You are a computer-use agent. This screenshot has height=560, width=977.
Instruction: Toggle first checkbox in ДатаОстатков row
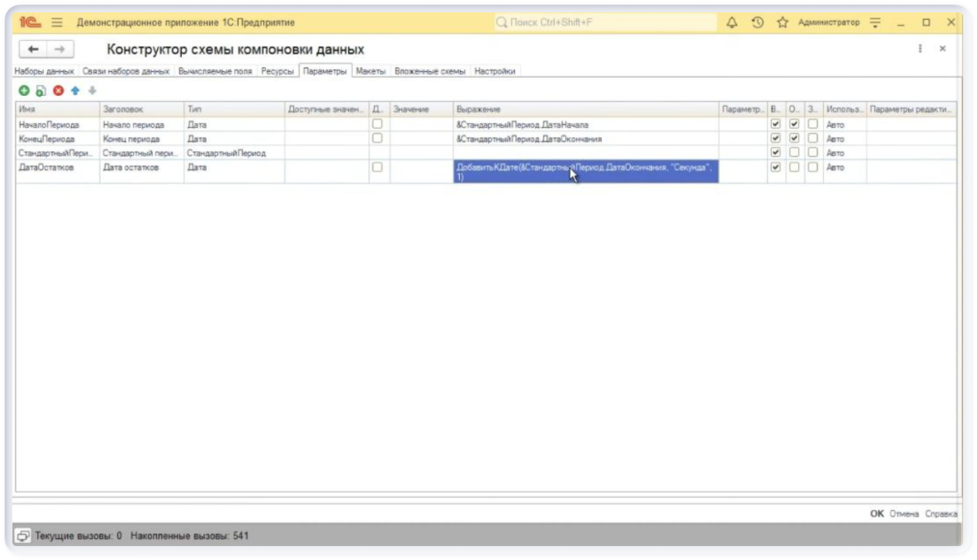coord(377,167)
